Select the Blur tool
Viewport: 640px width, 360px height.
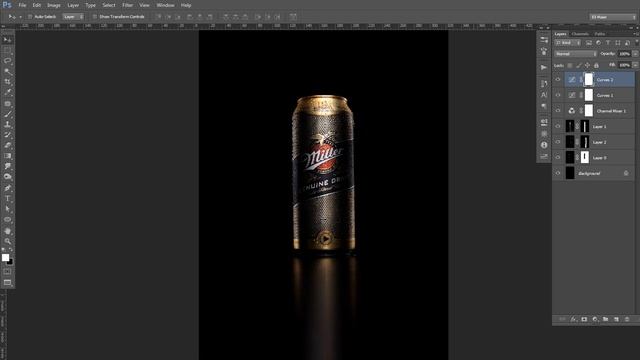(x=7, y=167)
